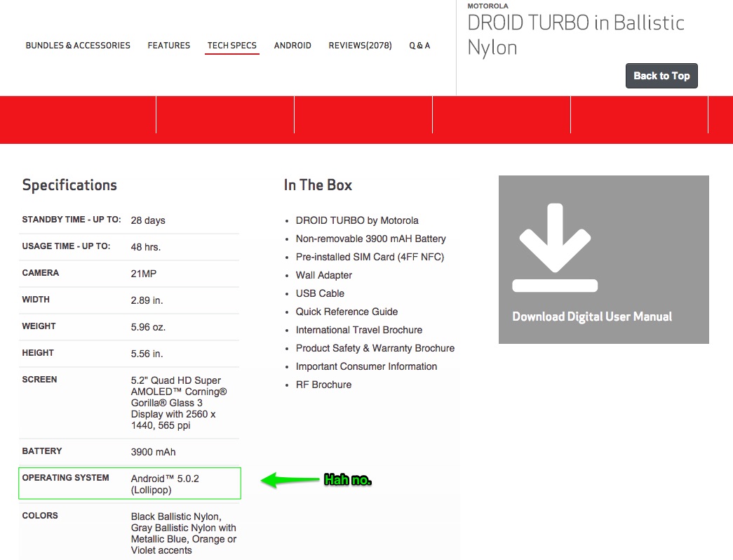The image size is (733, 560).
Task: Select the highlighted Operating System row
Action: (130, 484)
